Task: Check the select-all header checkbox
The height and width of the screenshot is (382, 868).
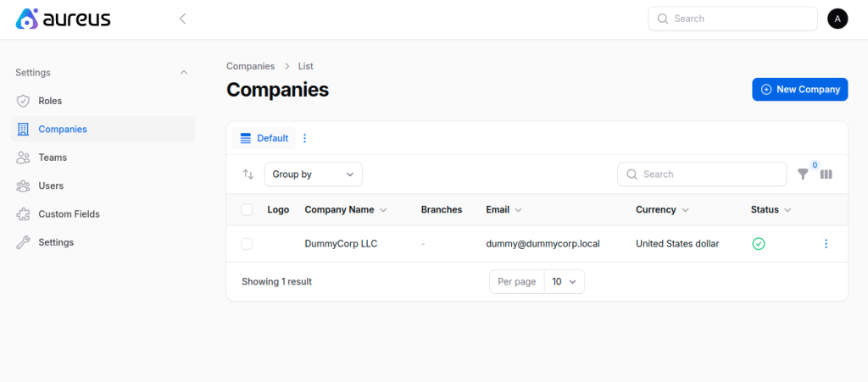Action: [x=247, y=210]
